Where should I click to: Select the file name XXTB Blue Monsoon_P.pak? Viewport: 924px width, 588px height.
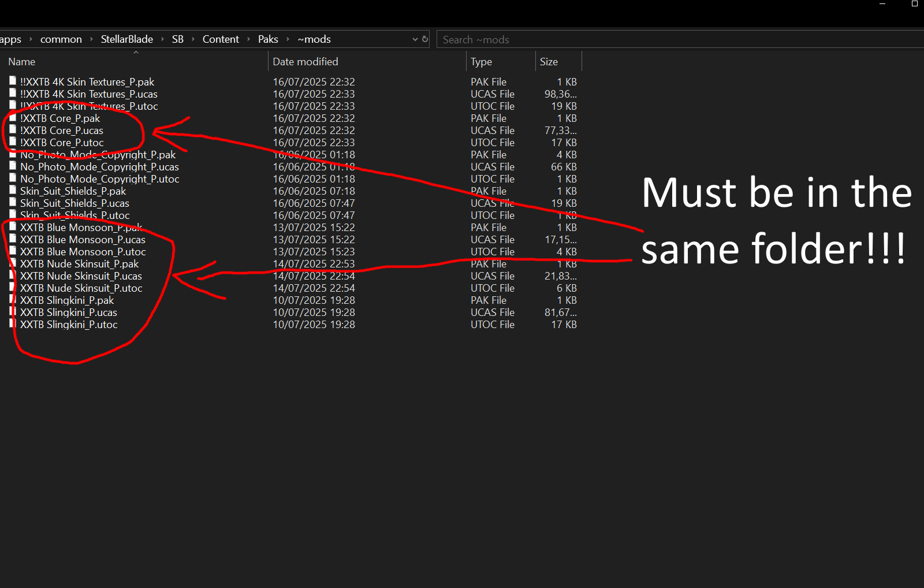coord(81,228)
